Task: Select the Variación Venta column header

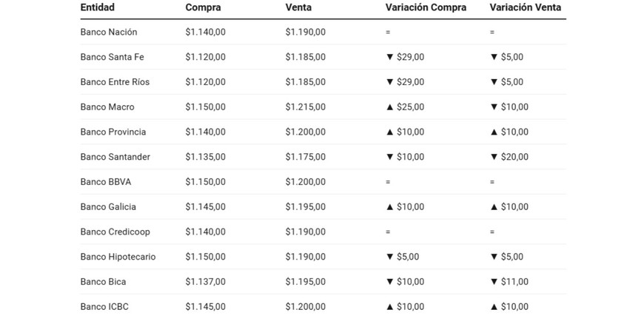Action: 526,8
